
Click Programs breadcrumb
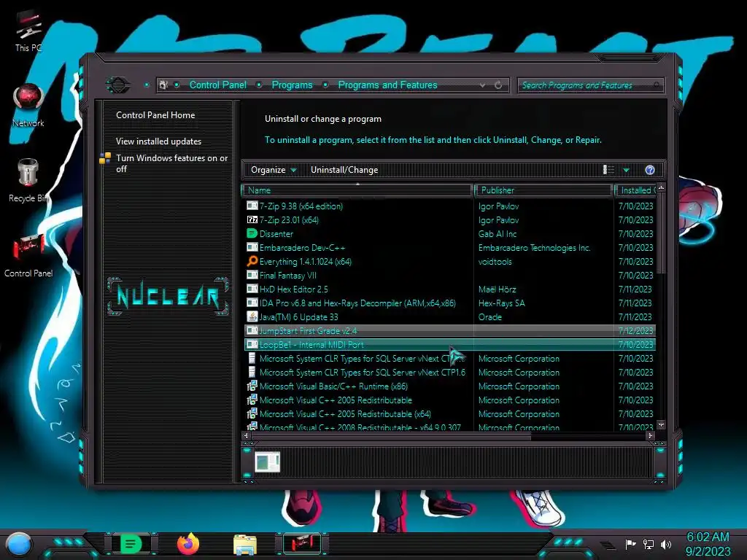[x=292, y=85]
